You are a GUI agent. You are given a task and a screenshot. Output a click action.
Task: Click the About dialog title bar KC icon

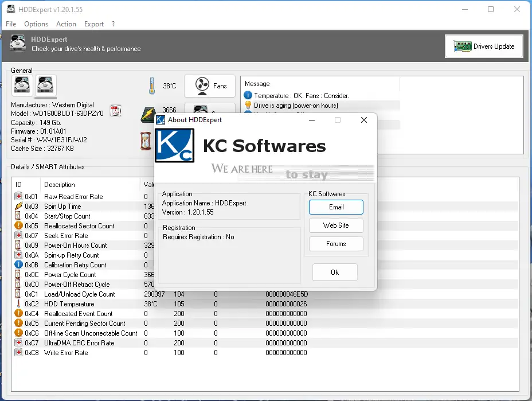(160, 120)
